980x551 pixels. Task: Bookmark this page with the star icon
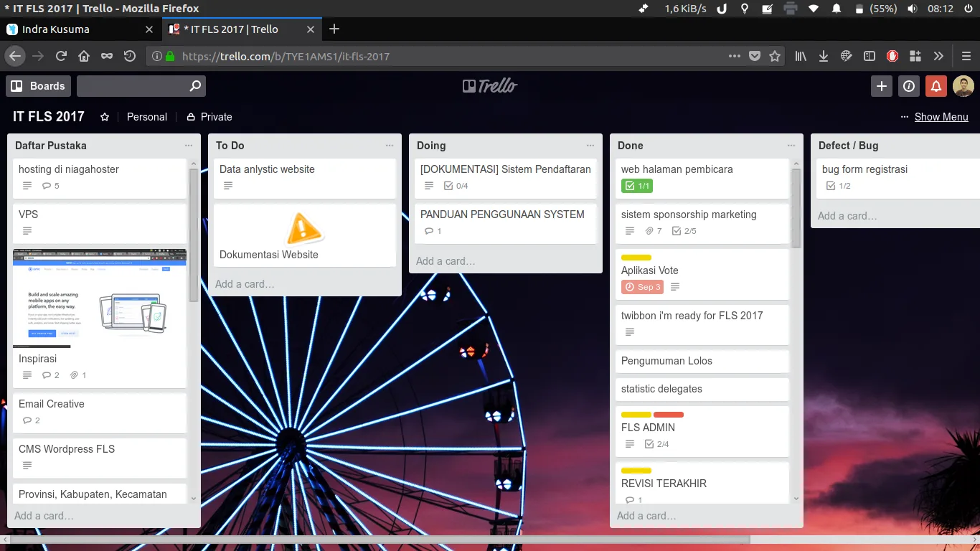[x=775, y=56]
